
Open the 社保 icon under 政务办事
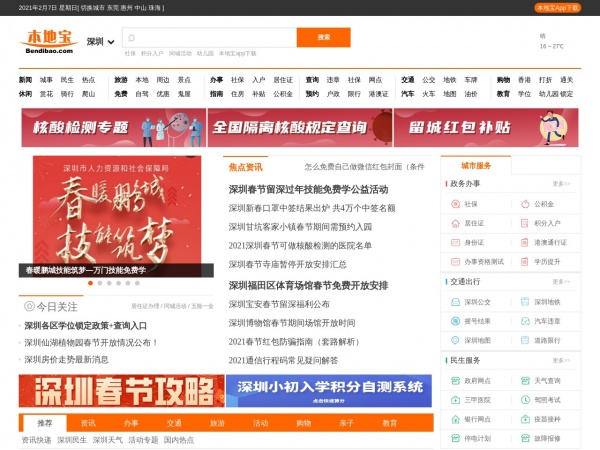tap(455, 204)
